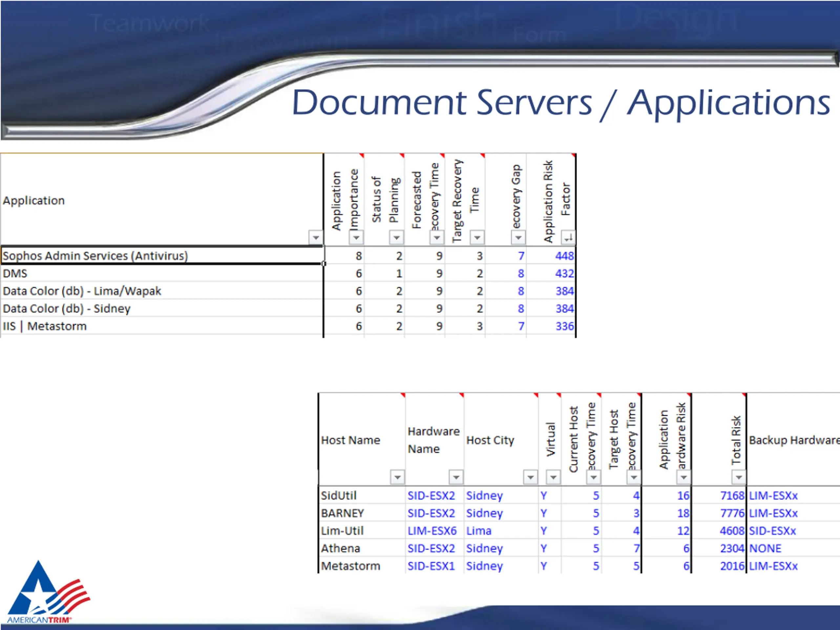Click the Document Servers / Applications title
This screenshot has width=840, height=630.
[x=561, y=102]
